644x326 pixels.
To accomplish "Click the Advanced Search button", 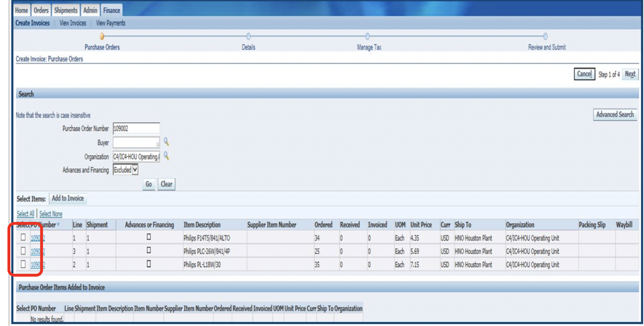I will click(615, 114).
